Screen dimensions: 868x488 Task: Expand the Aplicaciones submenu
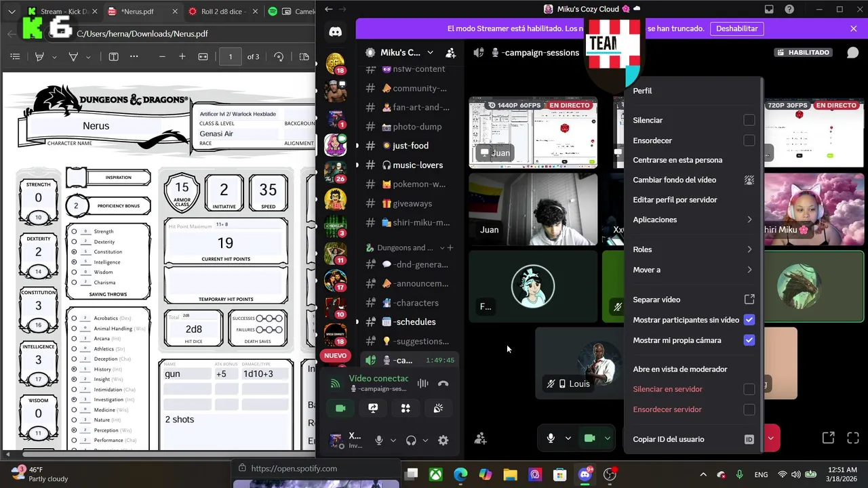692,220
